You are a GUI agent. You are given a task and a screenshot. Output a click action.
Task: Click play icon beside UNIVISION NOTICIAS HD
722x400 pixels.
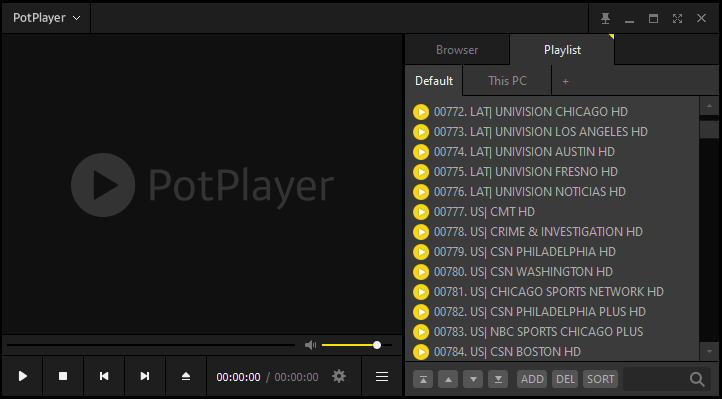tap(421, 192)
